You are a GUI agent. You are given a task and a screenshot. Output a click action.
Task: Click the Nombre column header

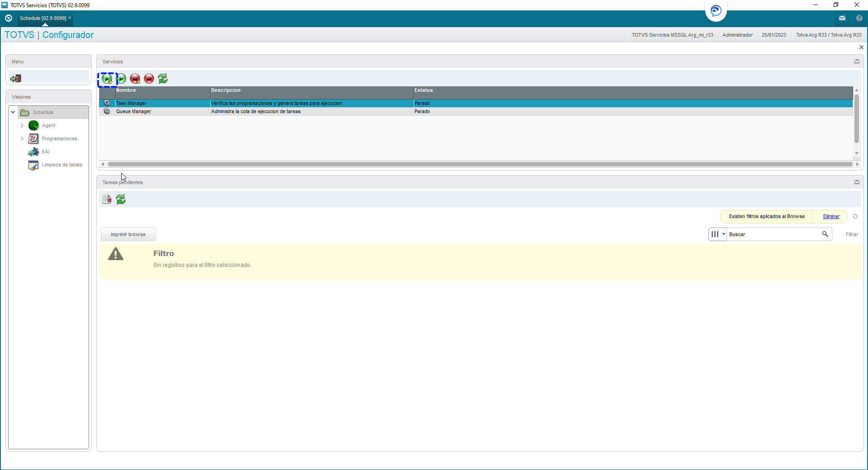[x=162, y=92]
